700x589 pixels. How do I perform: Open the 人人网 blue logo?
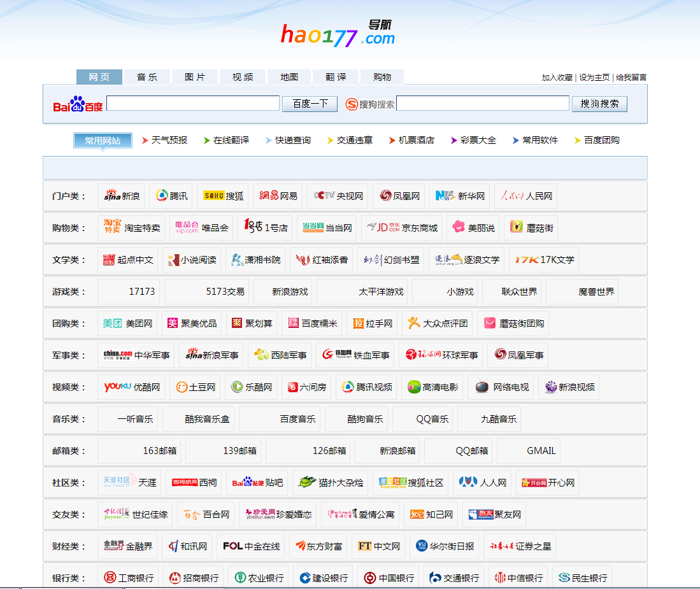tap(468, 482)
